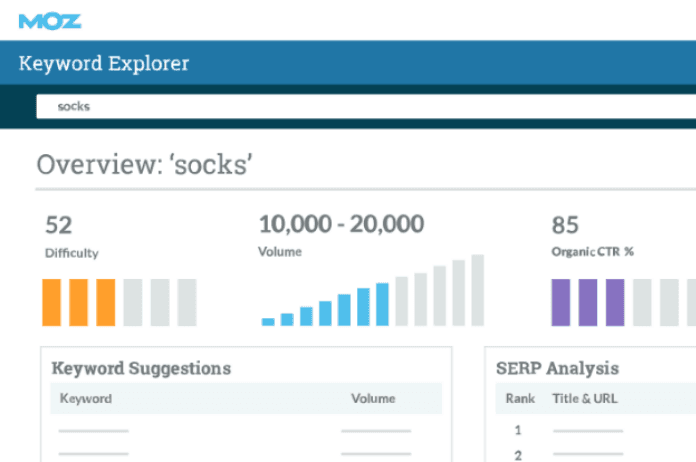Viewport: 696px width, 462px height.
Task: Click the last gray Difficulty bar
Action: point(187,303)
